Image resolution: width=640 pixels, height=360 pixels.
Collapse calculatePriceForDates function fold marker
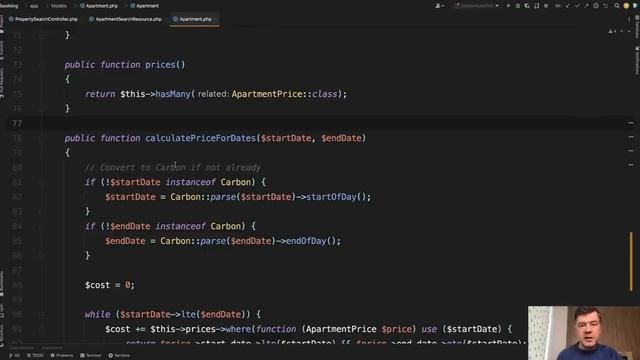[41, 138]
